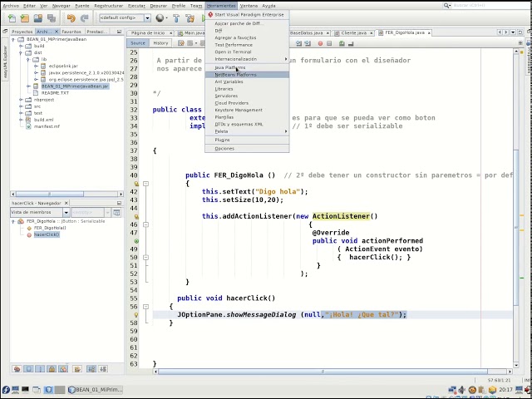Close the FER_DigoHola.java tab
The image size is (532, 399).
(x=429, y=33)
